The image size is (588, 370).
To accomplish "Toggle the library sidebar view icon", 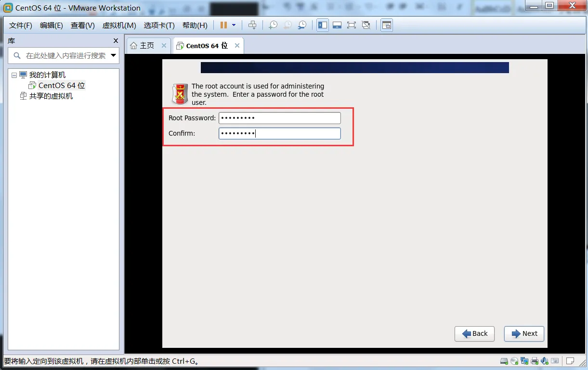I will click(x=323, y=25).
